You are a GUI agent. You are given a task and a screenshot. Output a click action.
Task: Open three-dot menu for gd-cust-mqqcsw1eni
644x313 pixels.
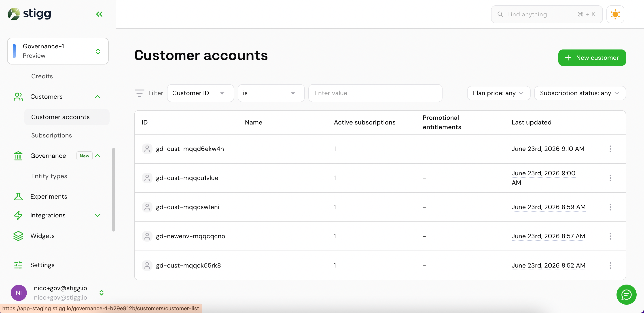coord(610,207)
